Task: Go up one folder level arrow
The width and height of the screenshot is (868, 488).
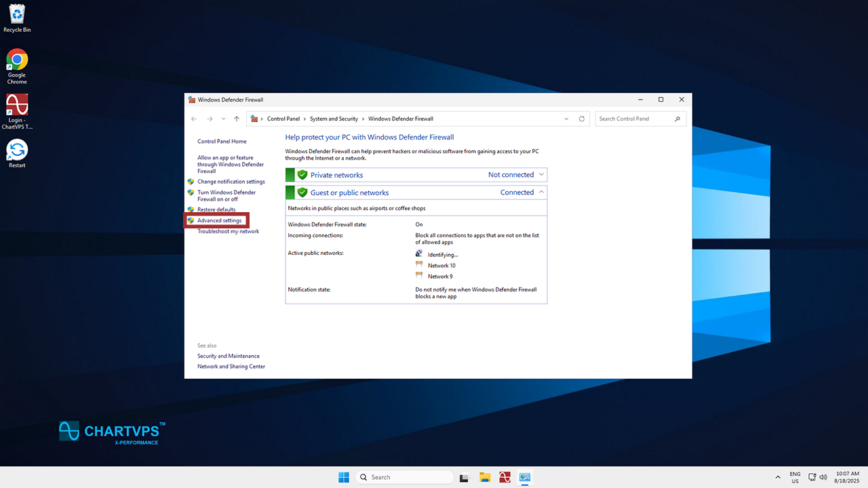Action: pos(237,119)
